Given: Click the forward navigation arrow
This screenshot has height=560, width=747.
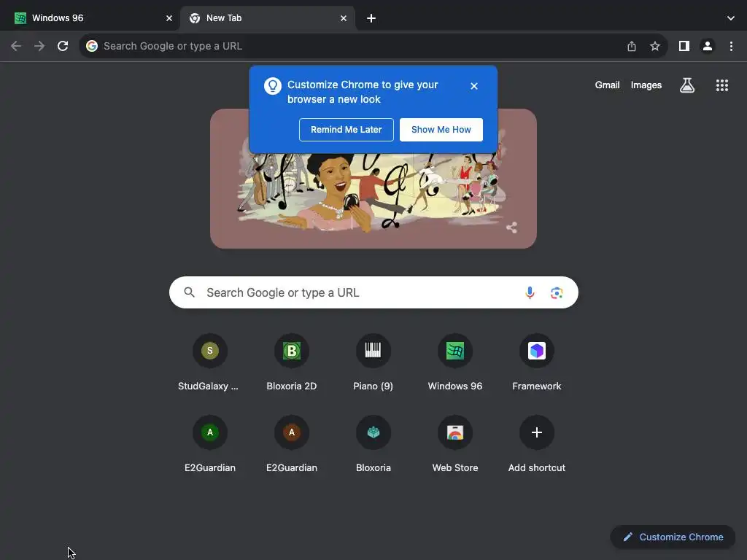Looking at the screenshot, I should [39, 46].
